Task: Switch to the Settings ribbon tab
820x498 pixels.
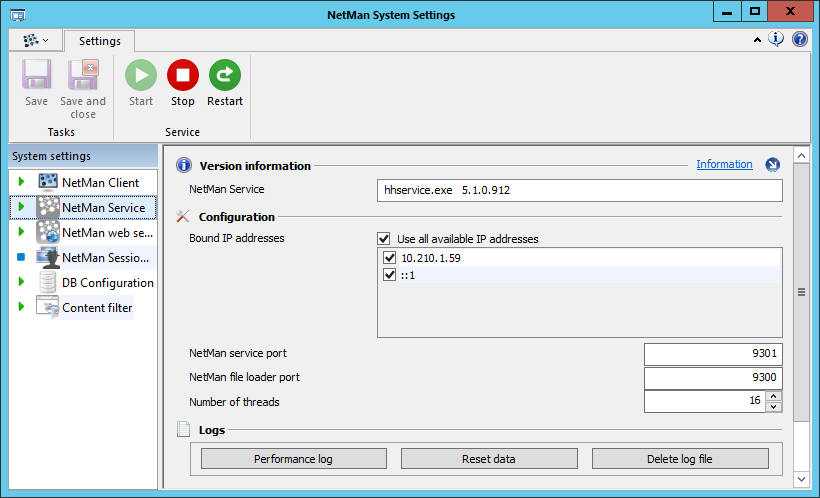Action: click(x=99, y=41)
